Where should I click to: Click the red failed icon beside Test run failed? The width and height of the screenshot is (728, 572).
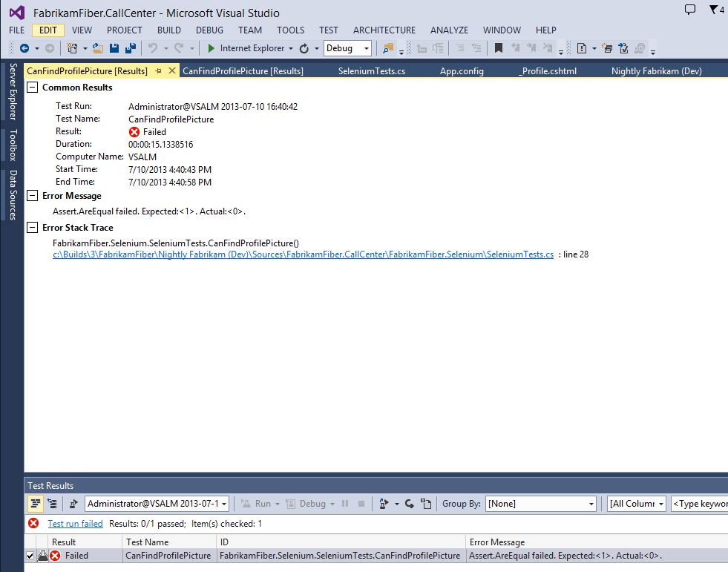(33, 524)
